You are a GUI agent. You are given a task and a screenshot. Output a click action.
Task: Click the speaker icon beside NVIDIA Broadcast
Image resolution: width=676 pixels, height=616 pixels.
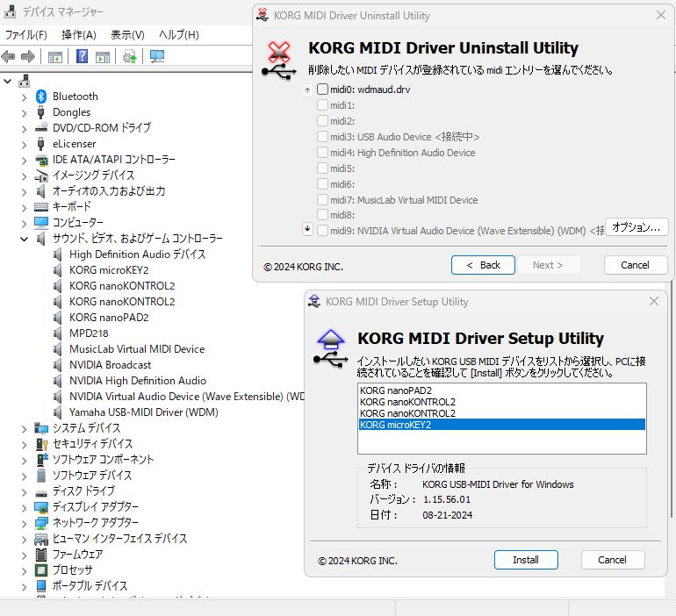(x=58, y=365)
